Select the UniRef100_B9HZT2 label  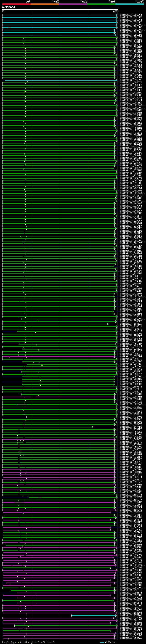point(131,359)
